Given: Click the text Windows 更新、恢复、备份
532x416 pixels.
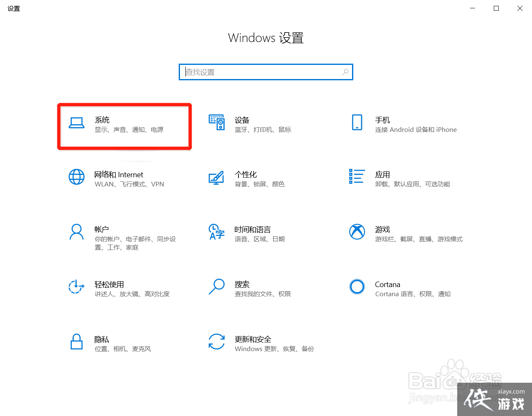Looking at the screenshot, I should (x=275, y=349).
